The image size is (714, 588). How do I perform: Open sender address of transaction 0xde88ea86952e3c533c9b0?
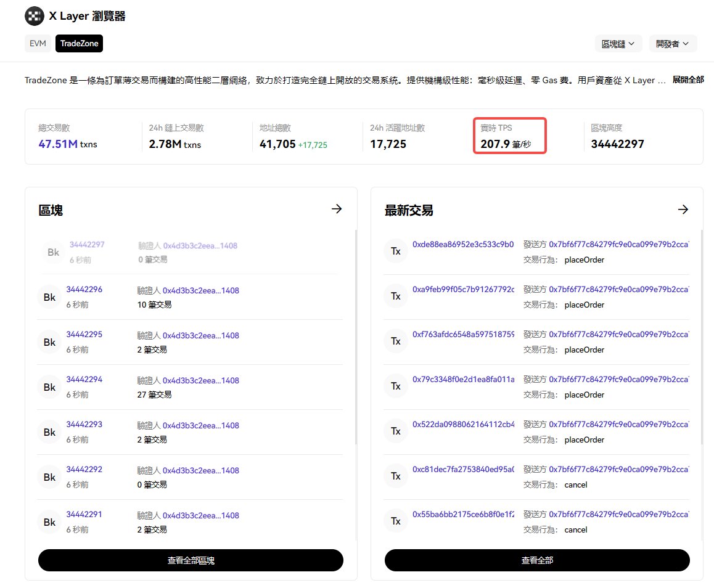click(x=619, y=245)
